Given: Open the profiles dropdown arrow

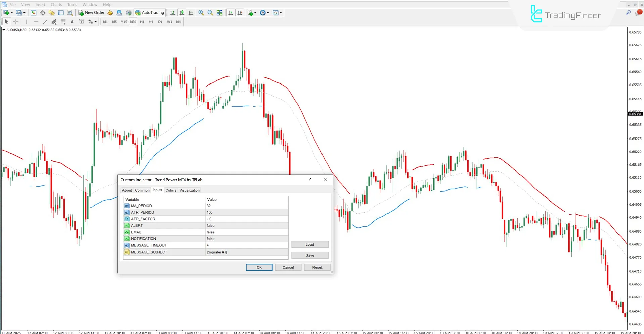Looking at the screenshot, I should [x=24, y=13].
